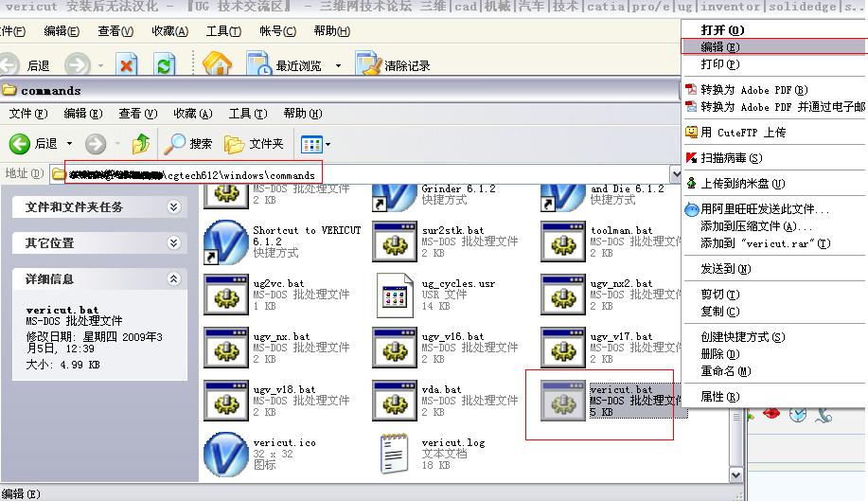Open the Views button dropdown arrow

(x=328, y=145)
